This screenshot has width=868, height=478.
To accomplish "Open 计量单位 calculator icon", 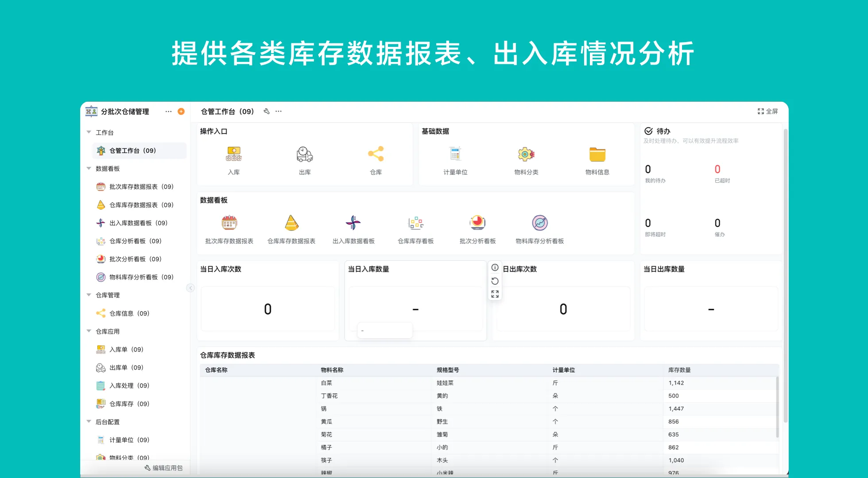I will pos(455,154).
